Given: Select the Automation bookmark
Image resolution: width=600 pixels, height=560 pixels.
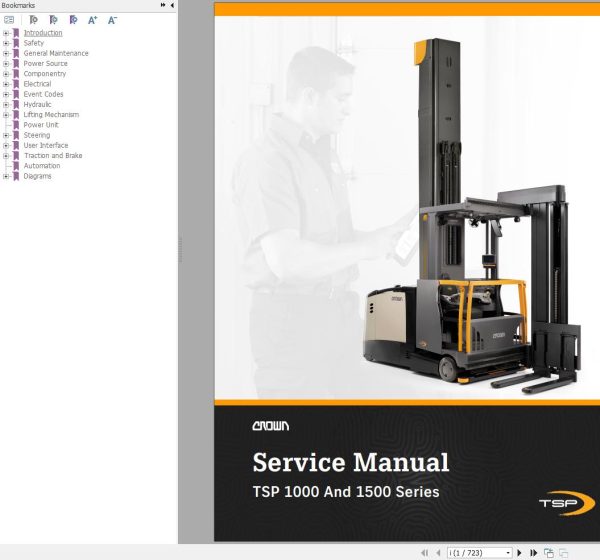Looking at the screenshot, I should (42, 166).
